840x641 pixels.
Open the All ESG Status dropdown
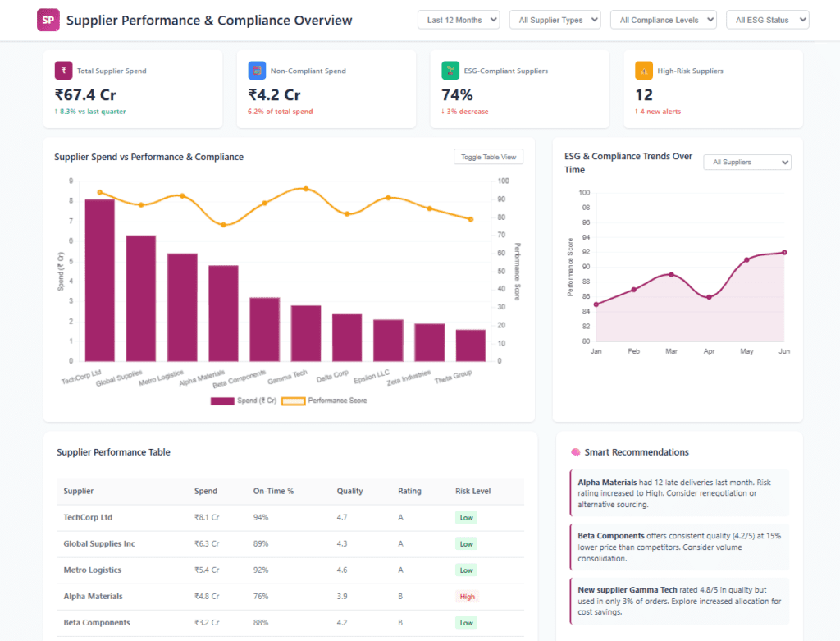767,20
